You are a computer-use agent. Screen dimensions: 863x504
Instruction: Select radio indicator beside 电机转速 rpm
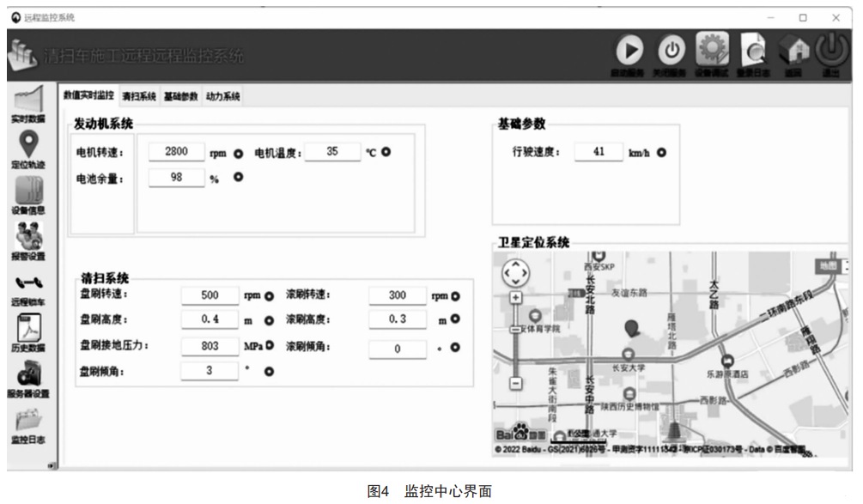(238, 154)
